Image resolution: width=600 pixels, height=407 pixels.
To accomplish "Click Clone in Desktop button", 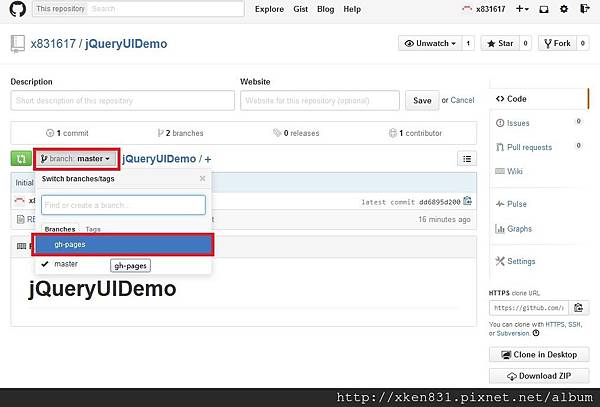I will [539, 355].
